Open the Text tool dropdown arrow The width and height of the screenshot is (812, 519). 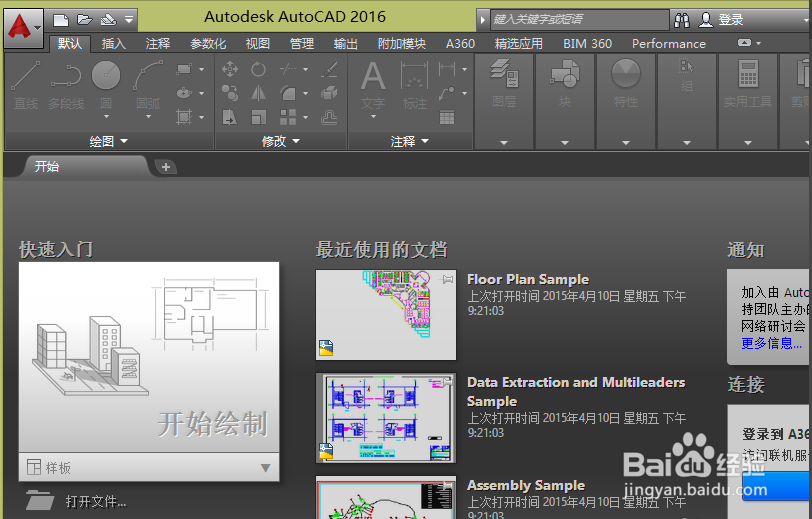point(373,117)
